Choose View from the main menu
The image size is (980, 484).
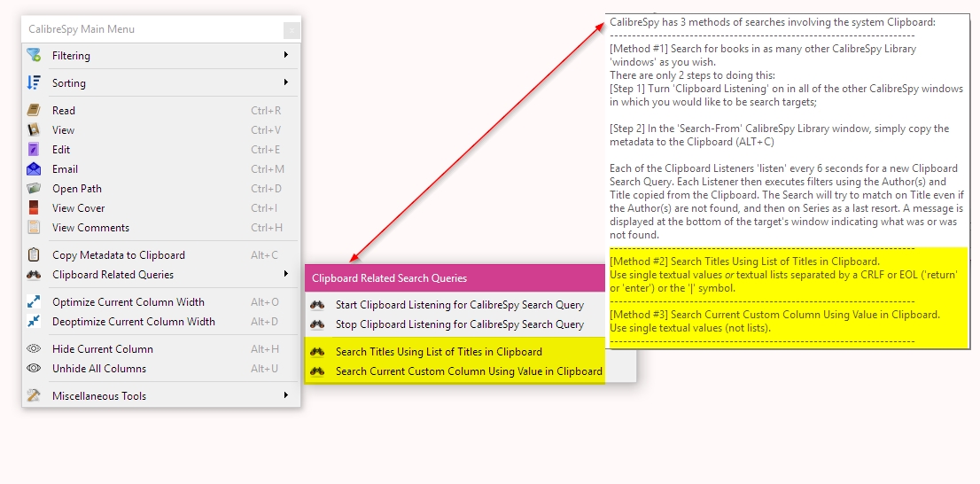pyautogui.click(x=161, y=129)
